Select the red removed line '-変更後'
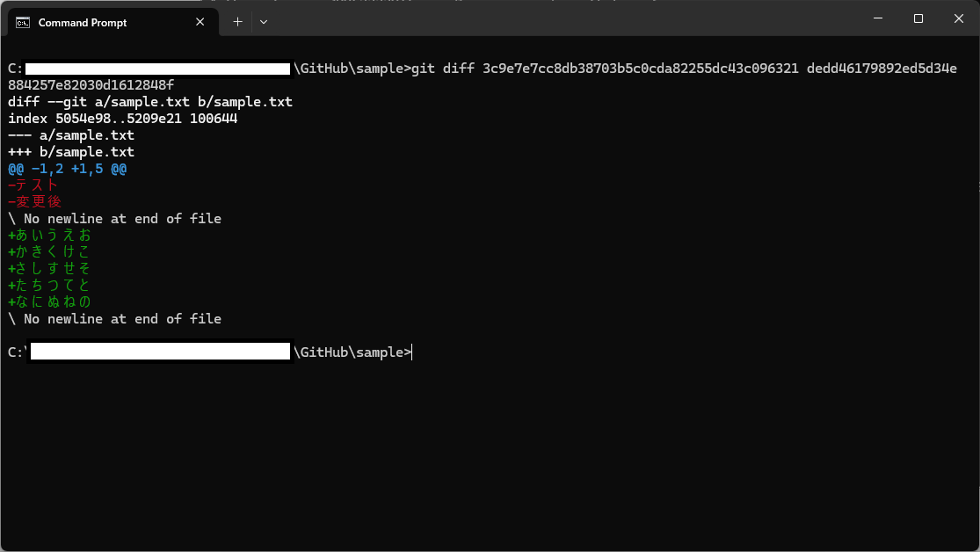The height and width of the screenshot is (552, 980). coord(33,201)
